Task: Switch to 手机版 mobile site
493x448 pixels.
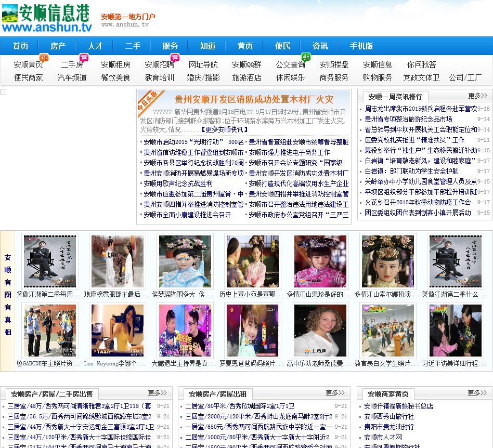Action: click(361, 46)
